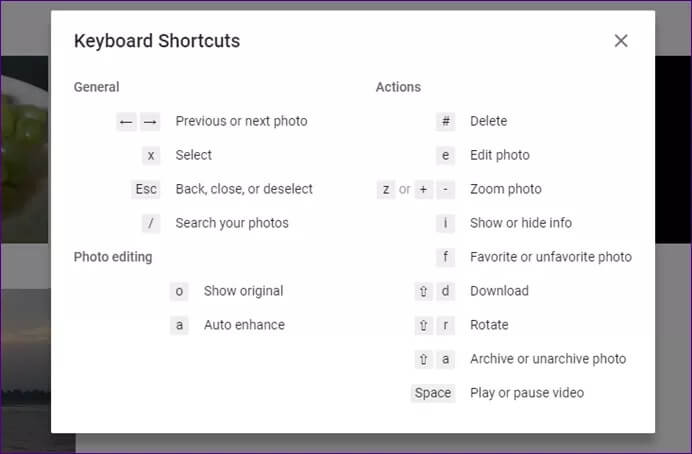Click the 'Favorite or unfavorite photo' text

[x=551, y=257]
